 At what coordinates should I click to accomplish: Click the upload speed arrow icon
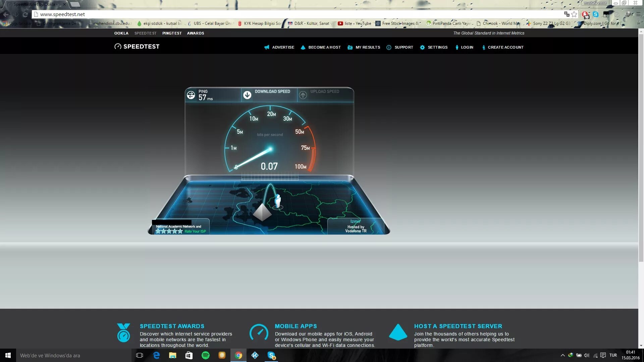[303, 95]
